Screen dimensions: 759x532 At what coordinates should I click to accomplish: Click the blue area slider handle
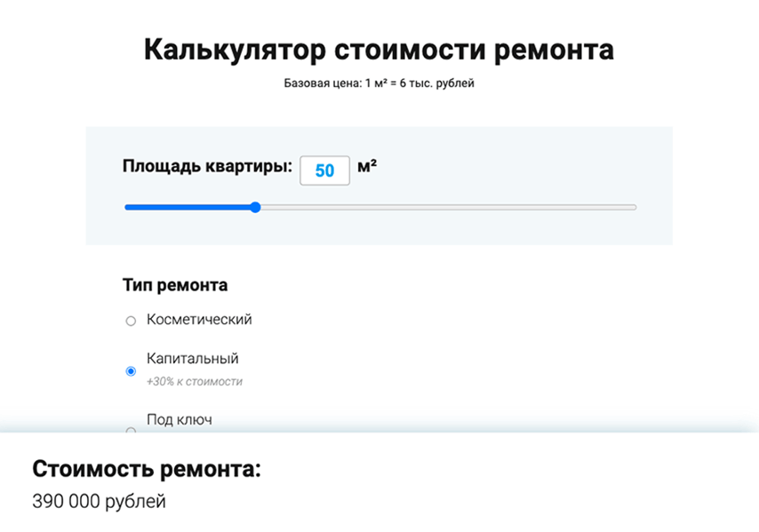256,208
